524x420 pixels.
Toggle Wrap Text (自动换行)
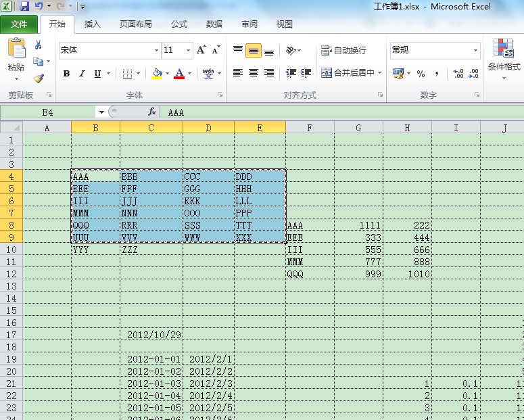click(x=343, y=50)
